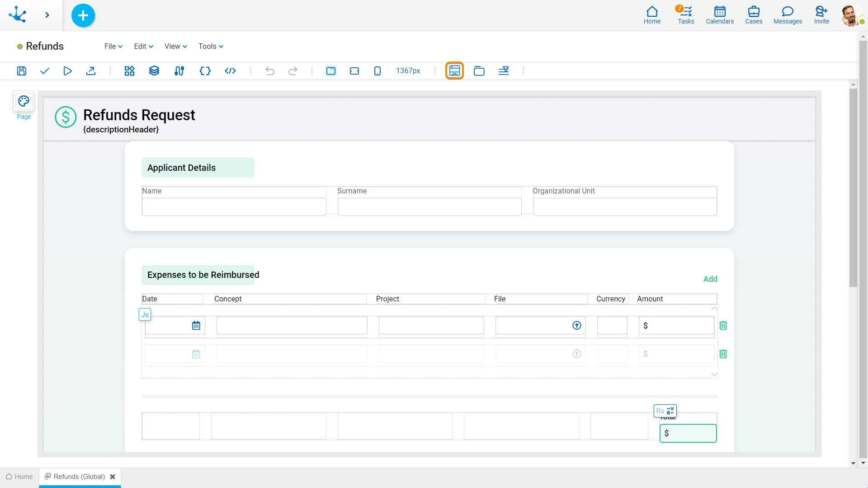868x488 pixels.
Task: Expand the File menu
Action: pos(113,46)
